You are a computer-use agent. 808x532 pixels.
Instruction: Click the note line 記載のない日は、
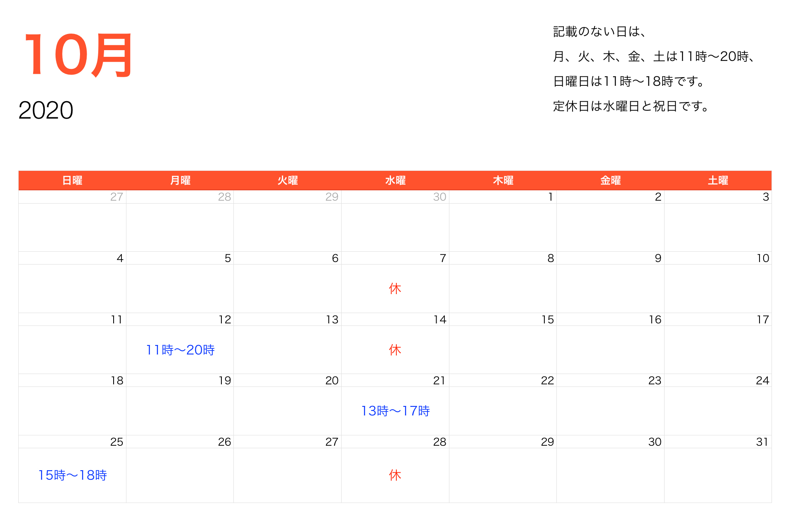(x=599, y=32)
